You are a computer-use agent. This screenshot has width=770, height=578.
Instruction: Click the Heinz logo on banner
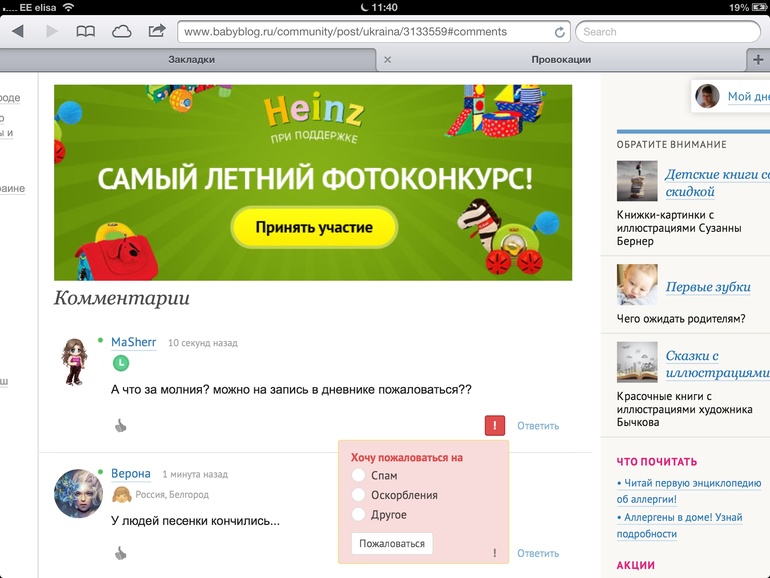pyautogui.click(x=313, y=110)
